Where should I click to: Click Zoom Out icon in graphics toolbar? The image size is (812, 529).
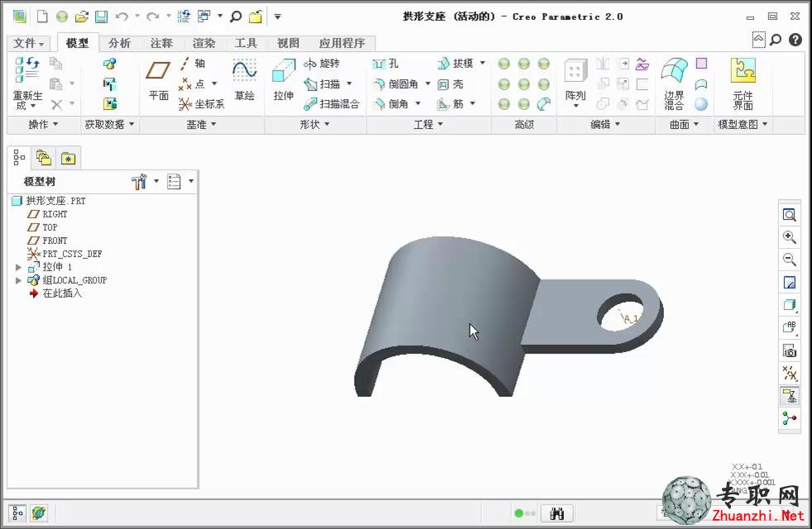coord(789,260)
